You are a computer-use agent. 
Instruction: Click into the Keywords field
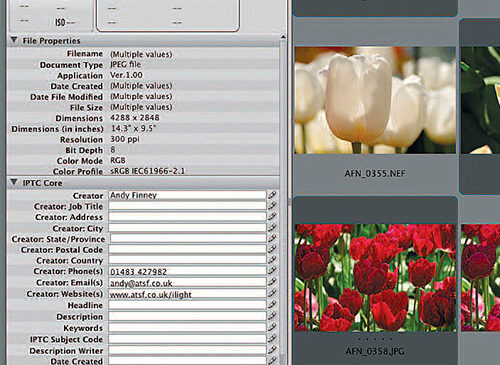pyautogui.click(x=187, y=328)
